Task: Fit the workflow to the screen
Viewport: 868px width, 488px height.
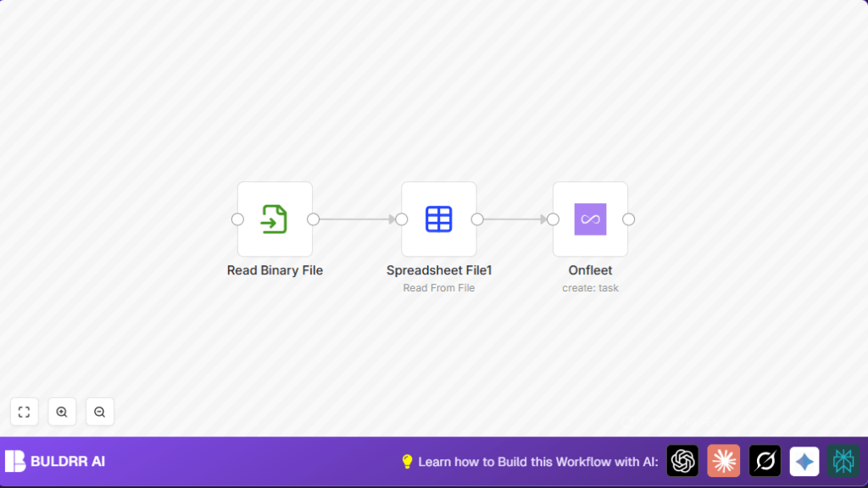Action: (24, 412)
